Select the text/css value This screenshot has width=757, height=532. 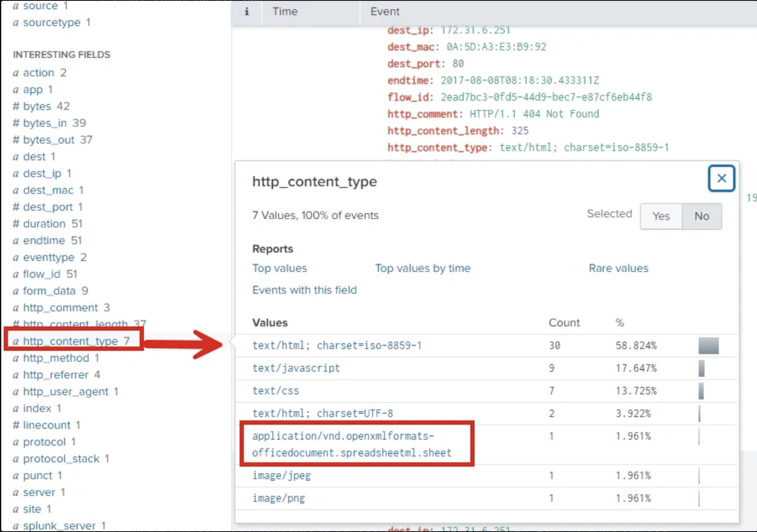coord(275,391)
